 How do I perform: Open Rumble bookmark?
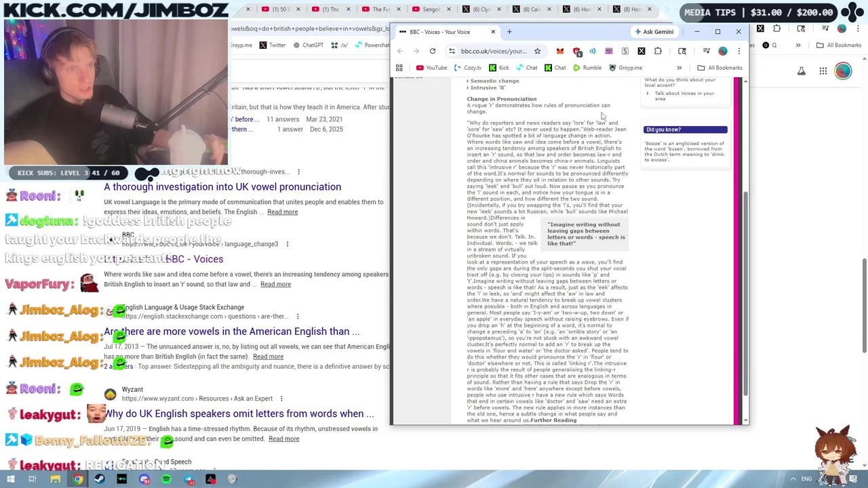pos(587,68)
